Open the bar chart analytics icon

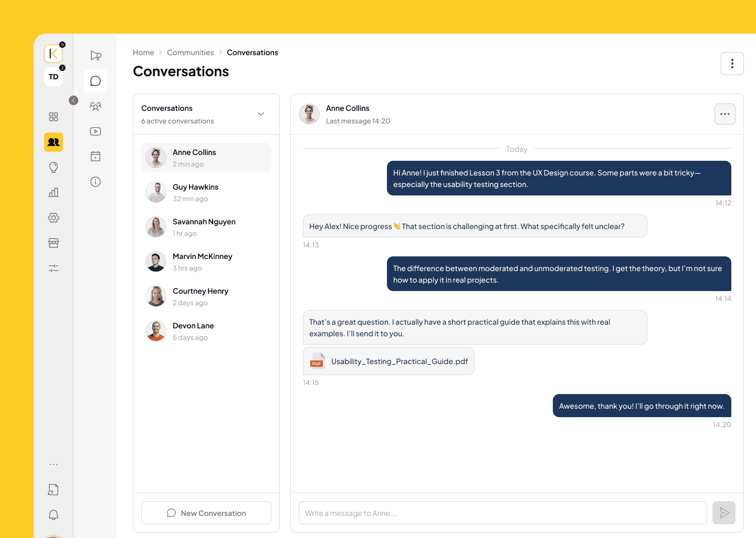[x=54, y=192]
